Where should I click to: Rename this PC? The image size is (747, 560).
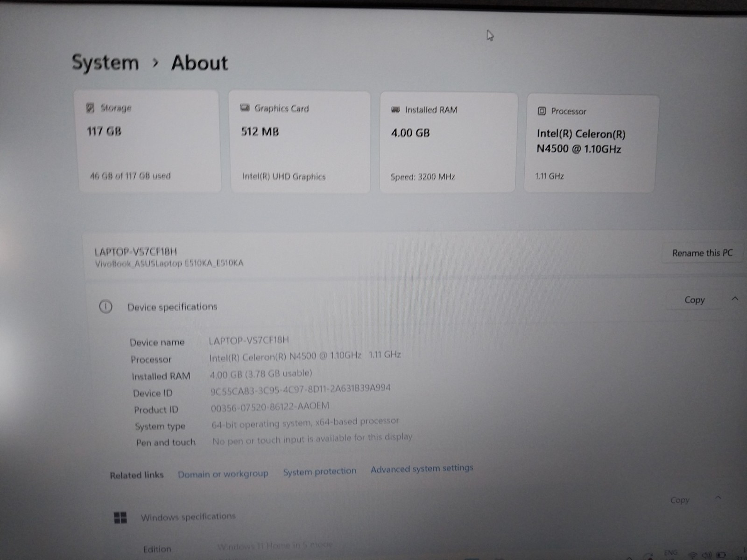click(702, 253)
